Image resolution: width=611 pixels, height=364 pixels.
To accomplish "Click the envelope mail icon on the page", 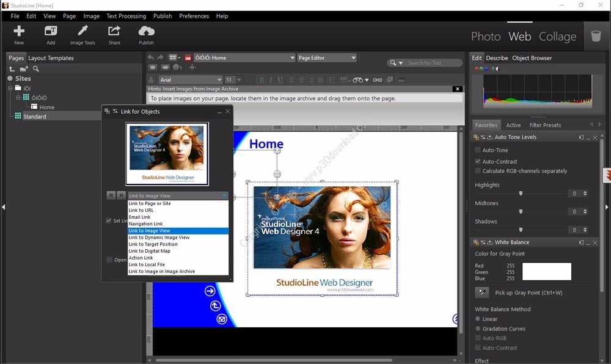I will coord(222,319).
